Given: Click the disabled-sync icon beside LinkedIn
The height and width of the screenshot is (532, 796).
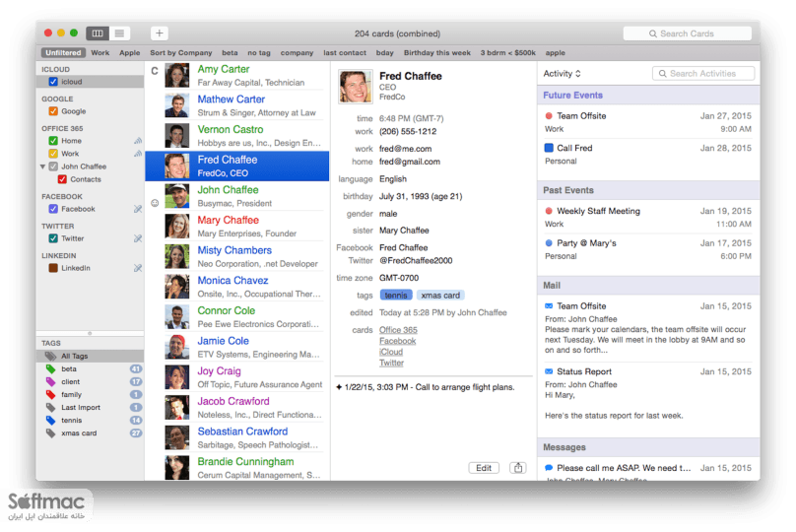Looking at the screenshot, I should 138,268.
